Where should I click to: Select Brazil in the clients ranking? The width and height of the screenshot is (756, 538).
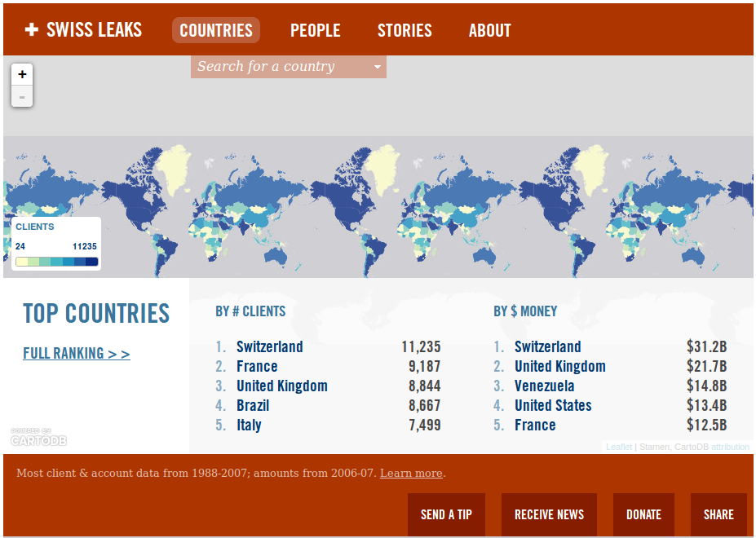pyautogui.click(x=253, y=405)
